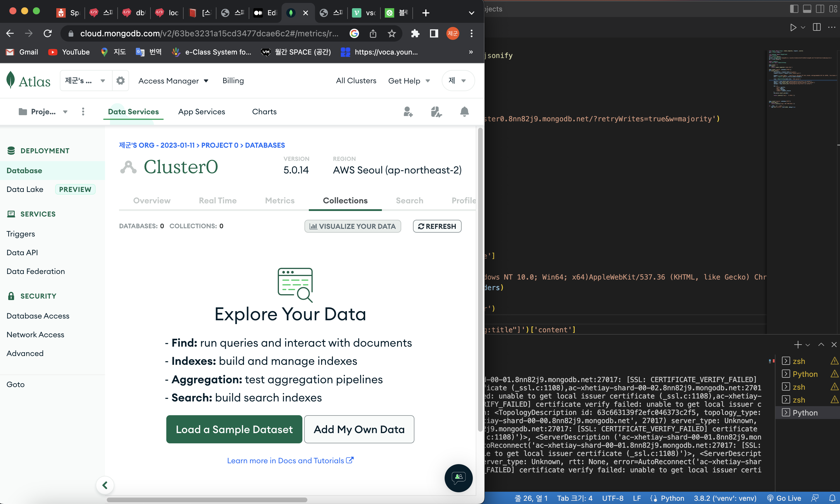Screen dimensions: 840x504
Task: Toggle VS Code secondary sidebar layout icon
Action: [x=820, y=9]
